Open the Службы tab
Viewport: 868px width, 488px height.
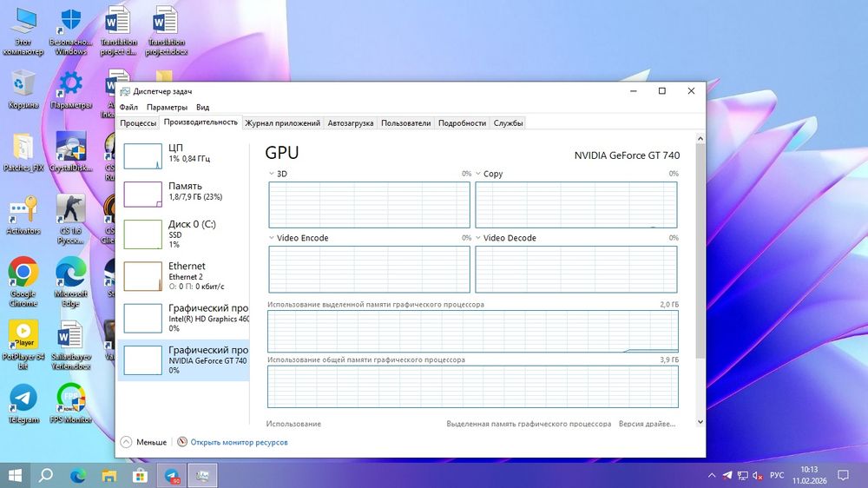click(x=508, y=123)
